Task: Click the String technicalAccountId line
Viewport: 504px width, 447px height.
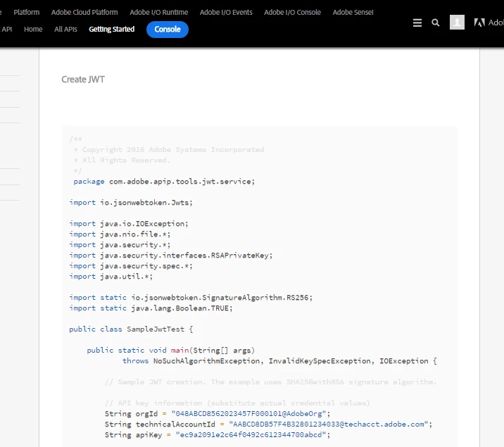Action: tap(268, 424)
